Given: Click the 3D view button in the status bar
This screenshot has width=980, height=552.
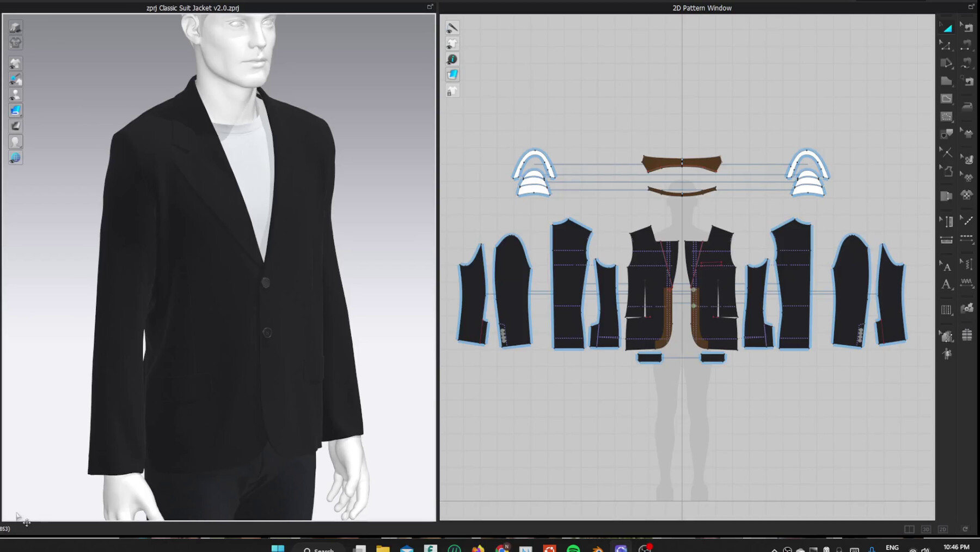Looking at the screenshot, I should click(x=926, y=529).
